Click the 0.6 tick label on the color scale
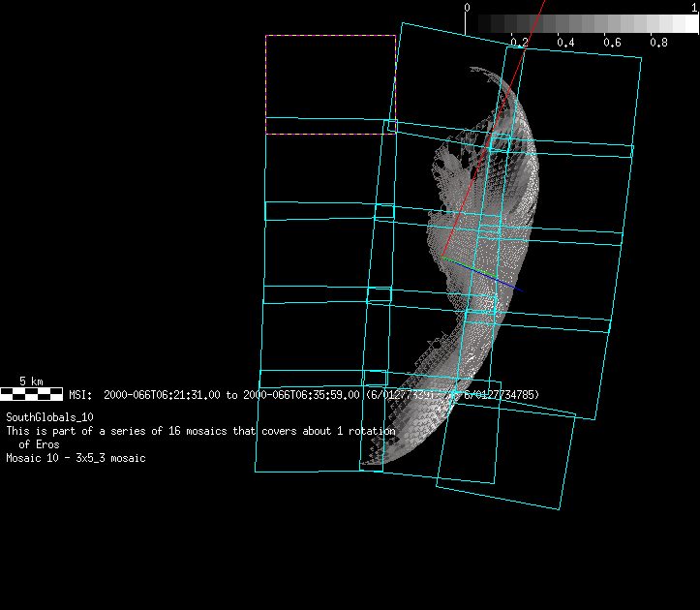The width and height of the screenshot is (700, 610). point(612,43)
